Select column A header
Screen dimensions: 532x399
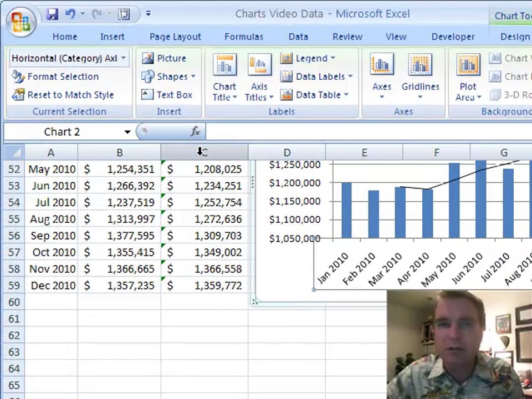tap(51, 152)
